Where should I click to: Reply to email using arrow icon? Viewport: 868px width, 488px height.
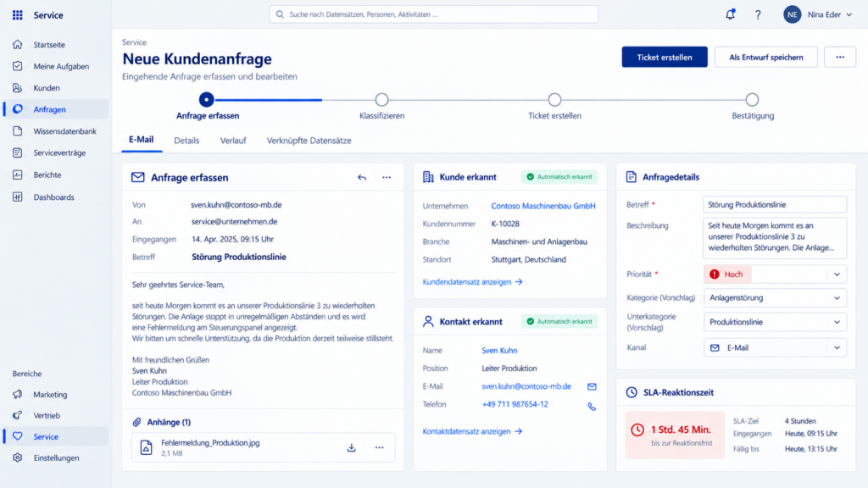(x=362, y=178)
